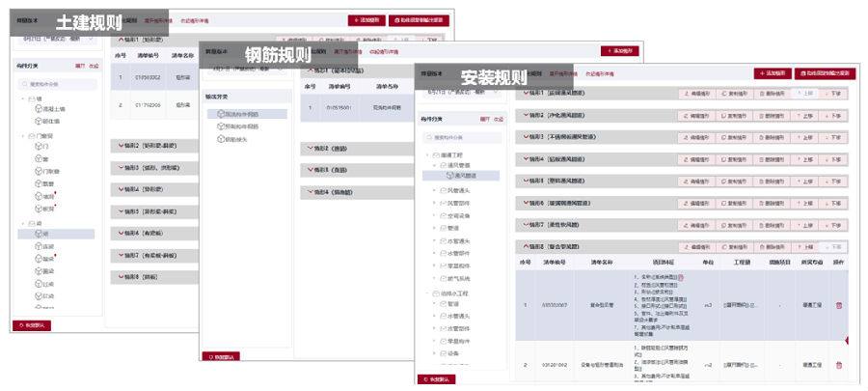This screenshot has height=391, width=868.
Task: Click the 收起 link above installation component tree
Action: pos(499,118)
